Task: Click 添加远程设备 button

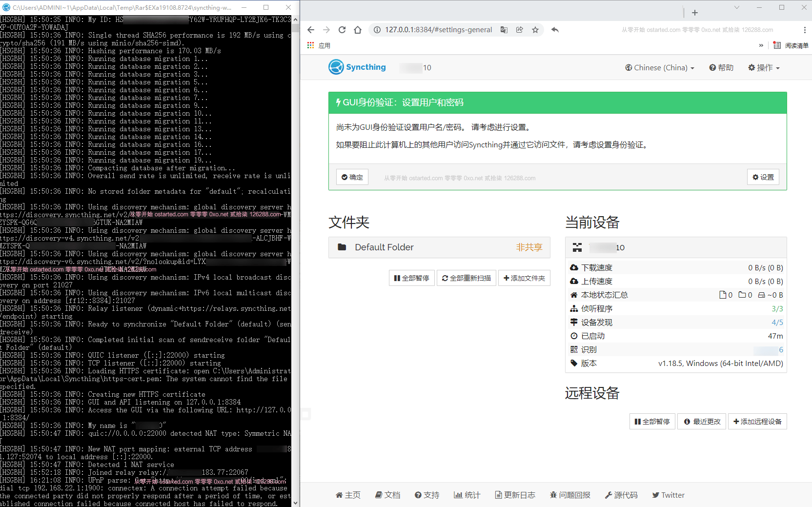Action: pos(757,422)
